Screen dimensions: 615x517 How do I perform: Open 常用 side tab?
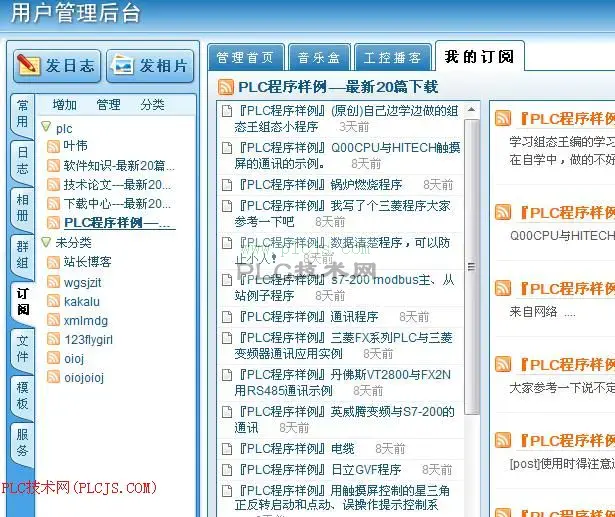(22, 113)
